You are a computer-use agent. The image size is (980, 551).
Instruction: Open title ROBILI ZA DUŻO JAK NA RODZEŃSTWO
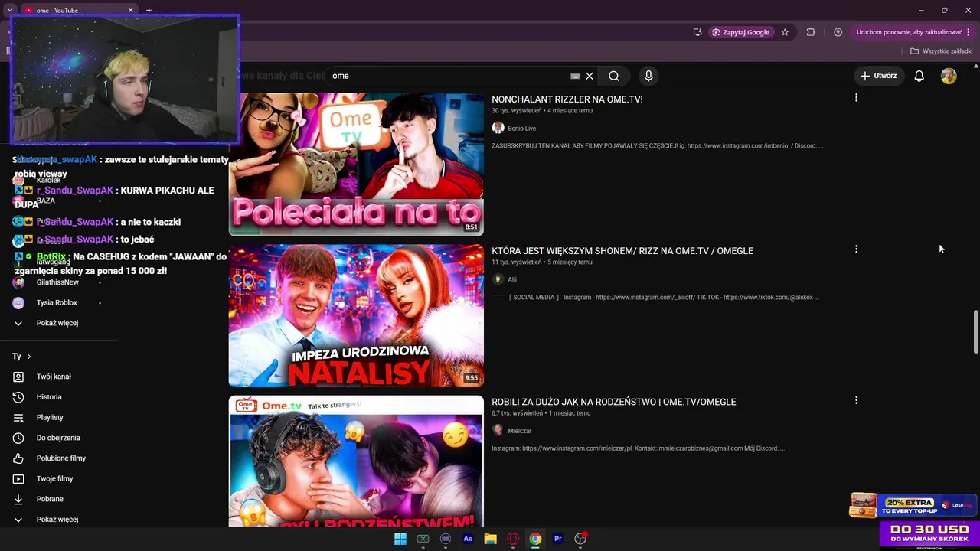613,402
